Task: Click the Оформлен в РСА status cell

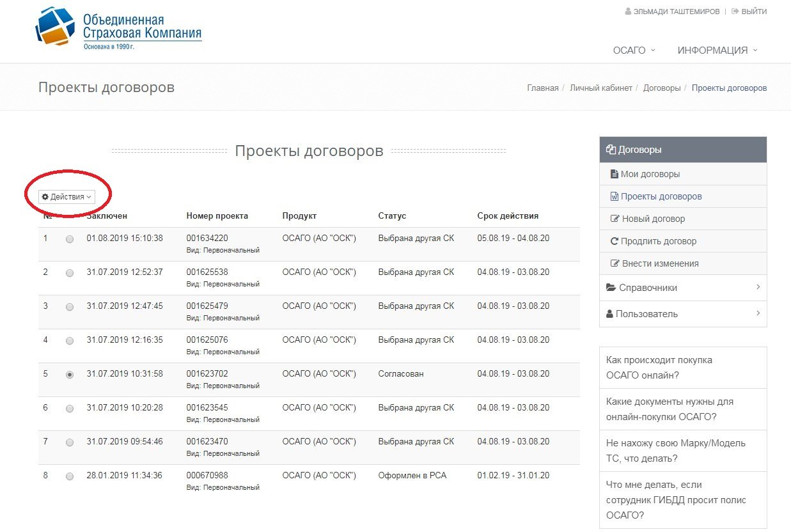Action: pyautogui.click(x=412, y=475)
